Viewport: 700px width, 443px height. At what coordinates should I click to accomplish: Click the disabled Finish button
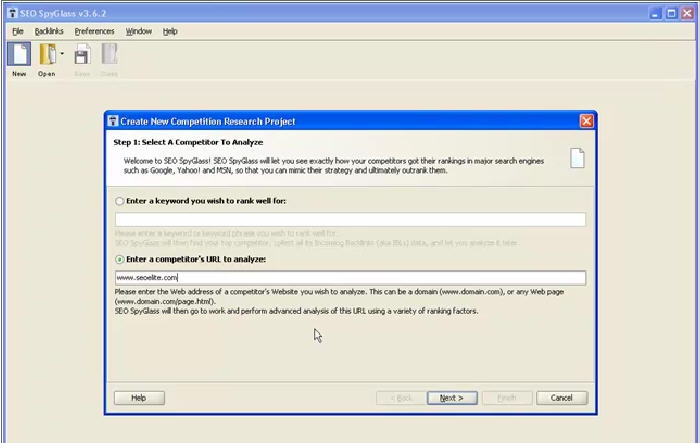click(507, 398)
